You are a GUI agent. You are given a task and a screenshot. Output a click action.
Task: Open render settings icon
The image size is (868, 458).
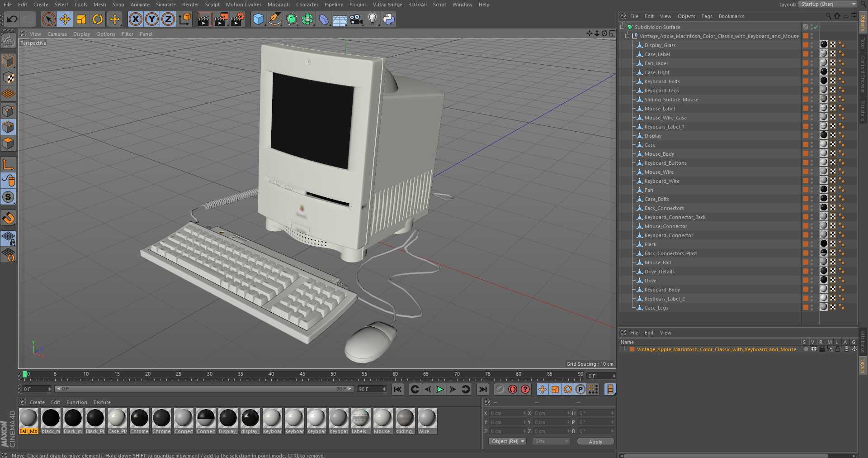coord(238,19)
